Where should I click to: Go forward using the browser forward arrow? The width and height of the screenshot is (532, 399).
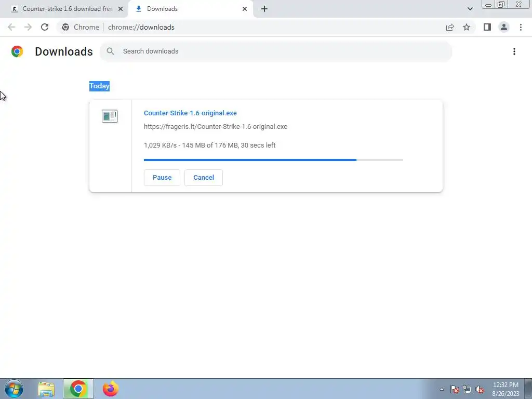[28, 27]
